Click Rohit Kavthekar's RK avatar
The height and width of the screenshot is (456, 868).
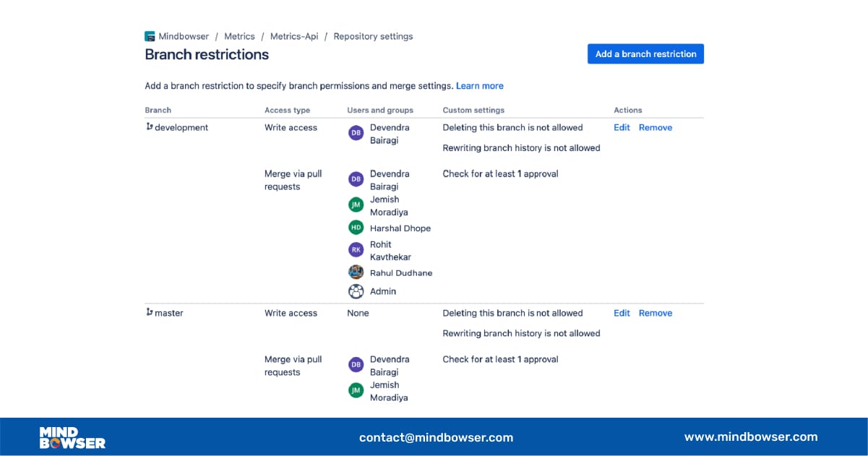(356, 250)
